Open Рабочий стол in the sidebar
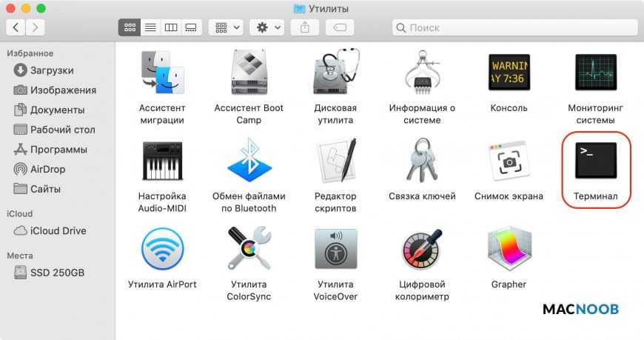Screen dimensions: 644x340 pos(54,130)
